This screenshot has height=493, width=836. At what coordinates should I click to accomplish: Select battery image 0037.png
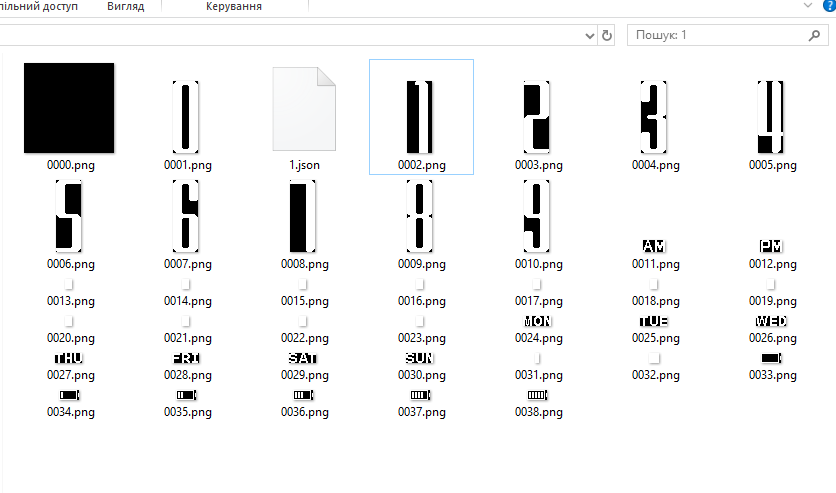click(x=420, y=395)
